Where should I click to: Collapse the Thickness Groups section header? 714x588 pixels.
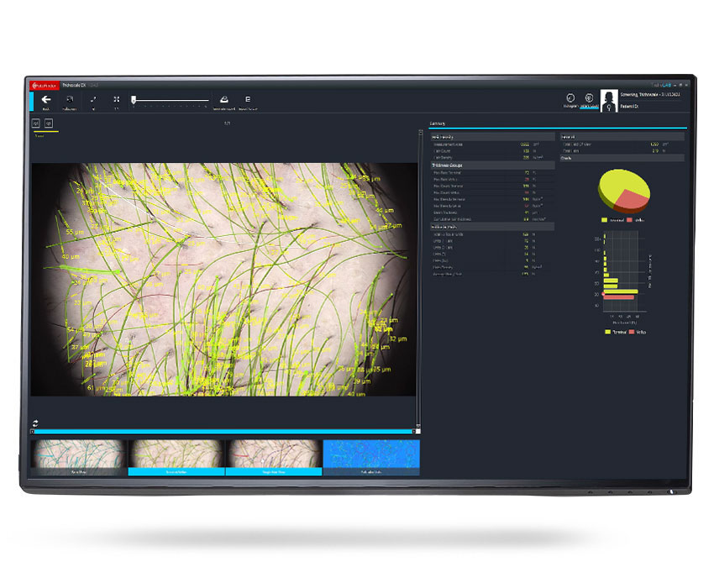(x=491, y=166)
